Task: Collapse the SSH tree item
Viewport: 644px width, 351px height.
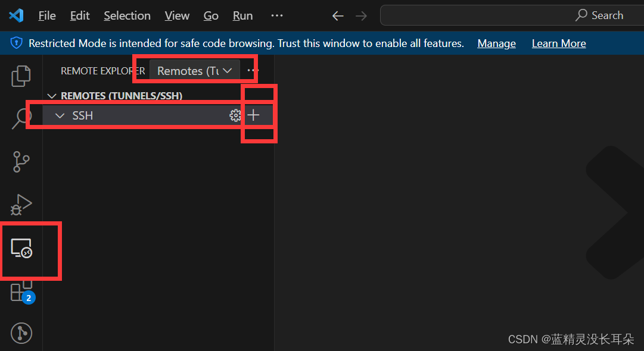Action: point(60,115)
